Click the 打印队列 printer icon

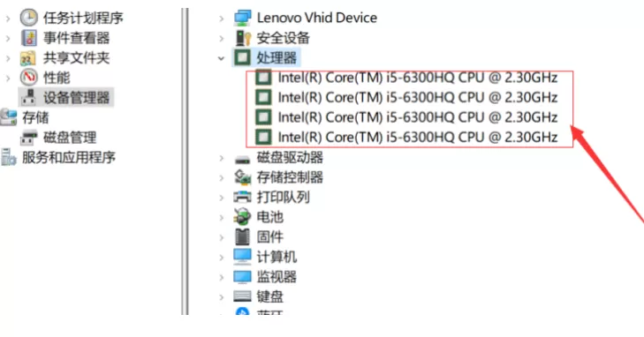pyautogui.click(x=242, y=198)
